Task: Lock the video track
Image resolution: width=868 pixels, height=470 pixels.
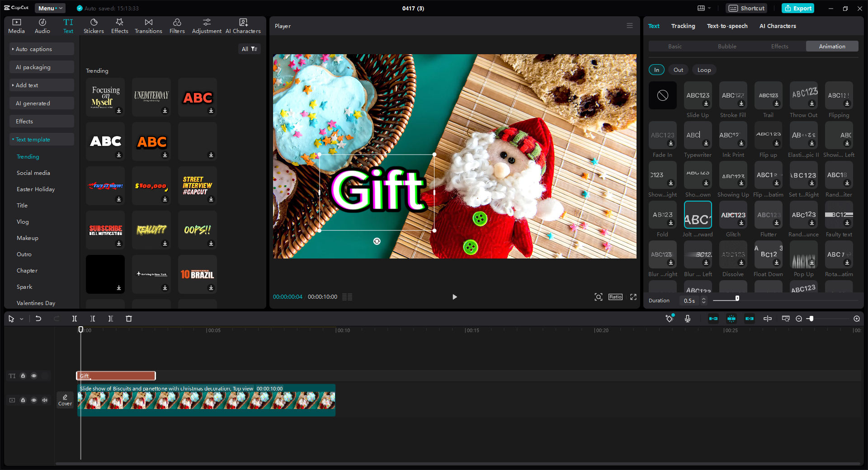Action: [23, 400]
